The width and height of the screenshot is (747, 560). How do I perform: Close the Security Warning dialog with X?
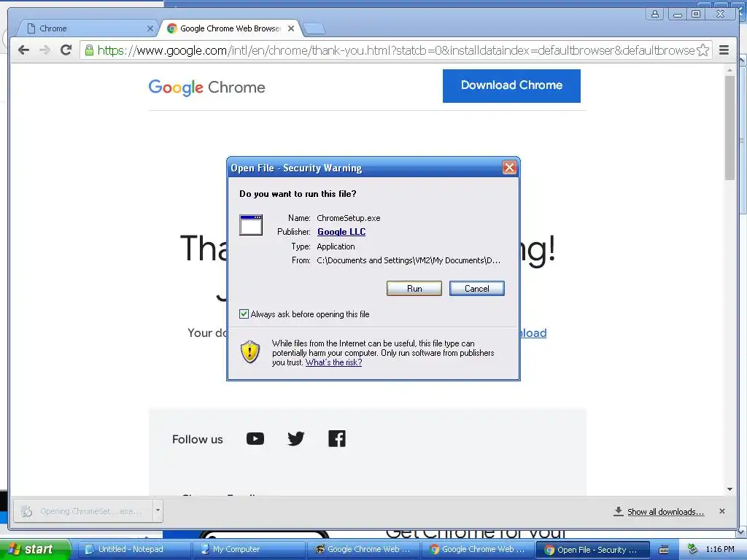point(509,168)
